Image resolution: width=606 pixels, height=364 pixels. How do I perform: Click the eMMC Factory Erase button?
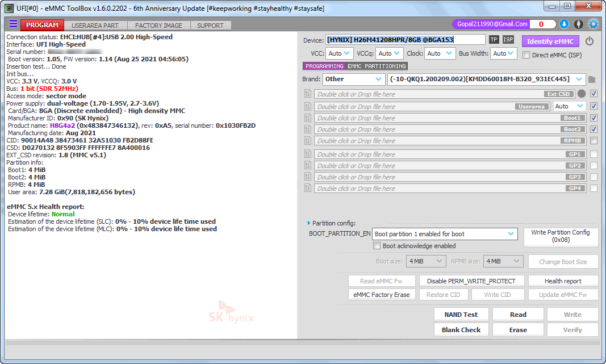coord(382,295)
